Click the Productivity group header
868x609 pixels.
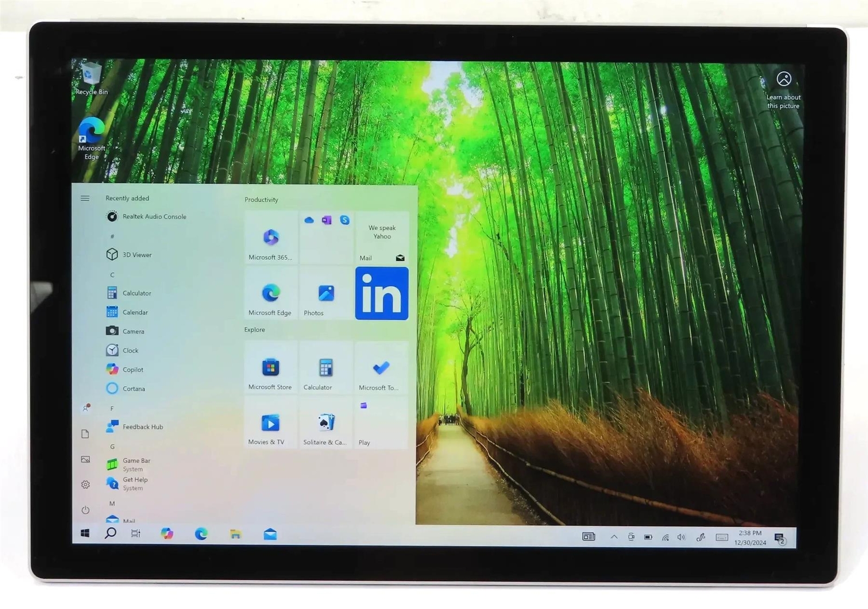tap(261, 200)
